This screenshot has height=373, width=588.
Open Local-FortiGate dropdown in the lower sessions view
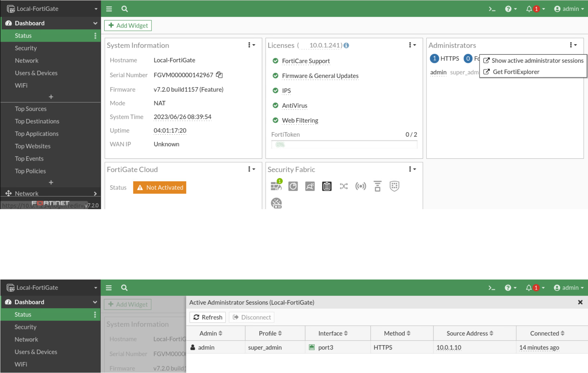point(52,288)
